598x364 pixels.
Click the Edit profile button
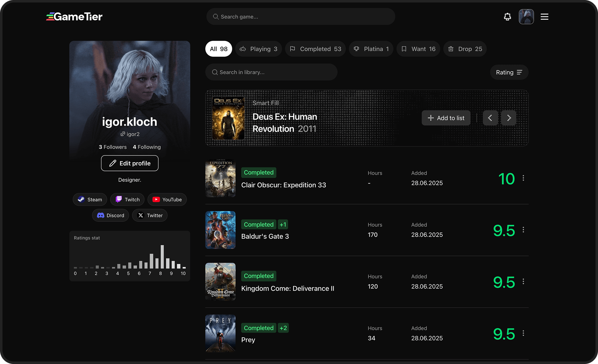(x=130, y=163)
